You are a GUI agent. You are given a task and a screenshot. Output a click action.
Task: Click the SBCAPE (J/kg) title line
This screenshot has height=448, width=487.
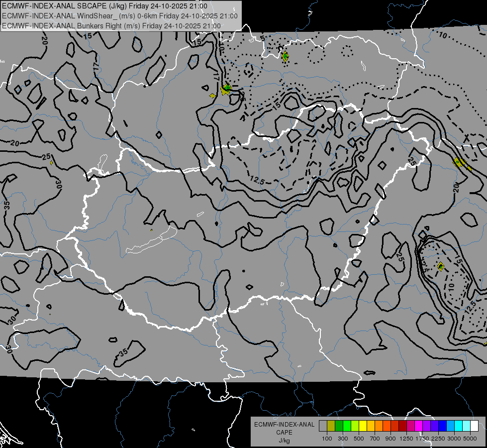click(104, 6)
